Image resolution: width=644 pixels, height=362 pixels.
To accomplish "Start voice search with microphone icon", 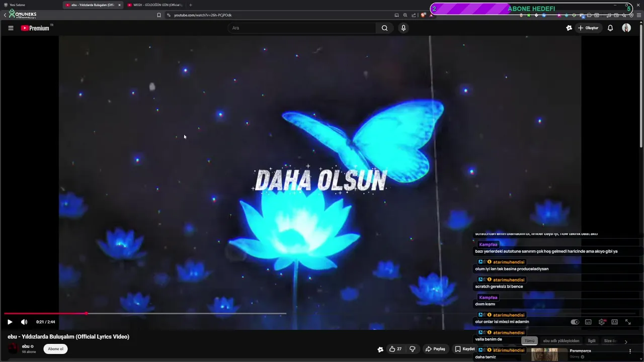I will point(403,28).
